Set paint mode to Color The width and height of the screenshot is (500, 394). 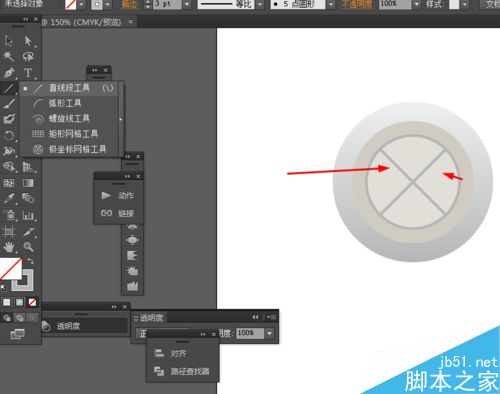click(x=7, y=302)
